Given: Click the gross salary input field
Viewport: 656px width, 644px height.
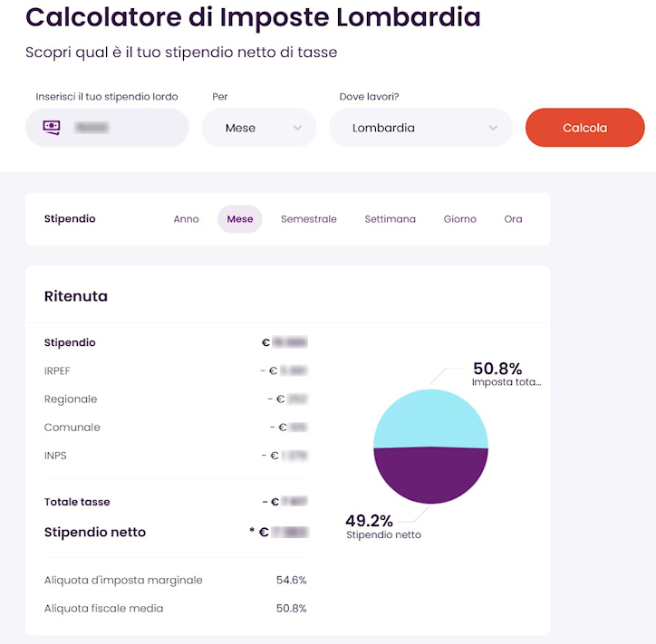Looking at the screenshot, I should pos(118,128).
